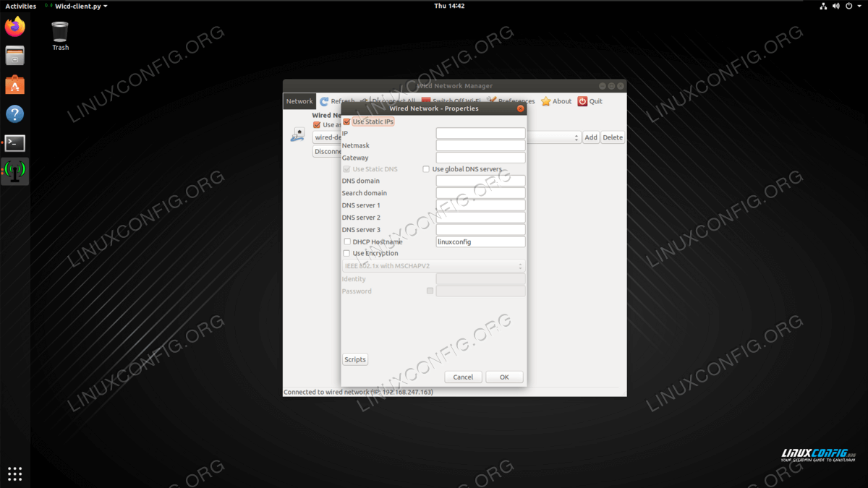Click the network status tray icon
This screenshot has height=488, width=868.
coord(824,6)
